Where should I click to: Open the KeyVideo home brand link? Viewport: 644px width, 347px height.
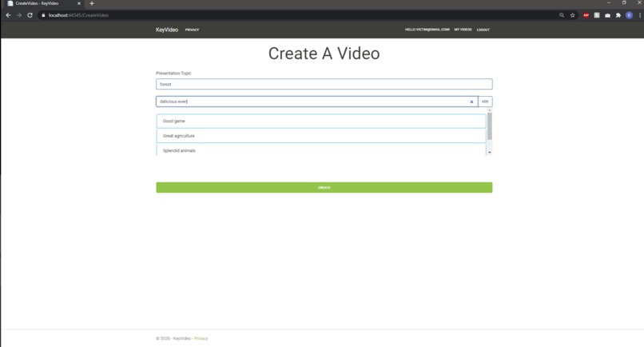click(167, 30)
